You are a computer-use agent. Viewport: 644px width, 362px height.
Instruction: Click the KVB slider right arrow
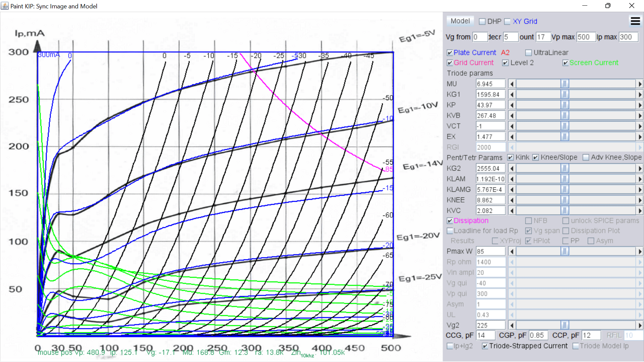[x=640, y=116]
